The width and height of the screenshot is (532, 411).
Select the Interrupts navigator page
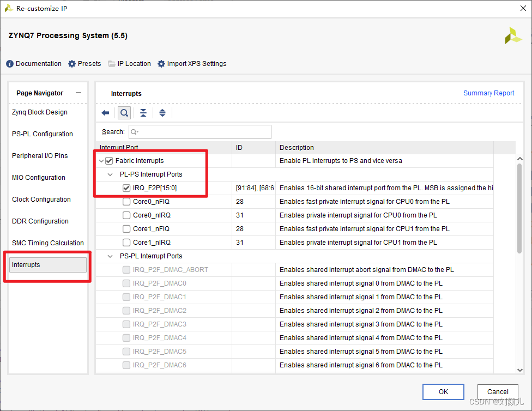(48, 265)
